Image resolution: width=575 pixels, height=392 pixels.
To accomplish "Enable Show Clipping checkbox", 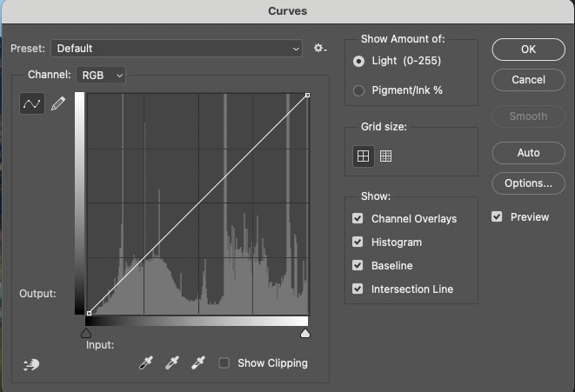I will click(224, 363).
